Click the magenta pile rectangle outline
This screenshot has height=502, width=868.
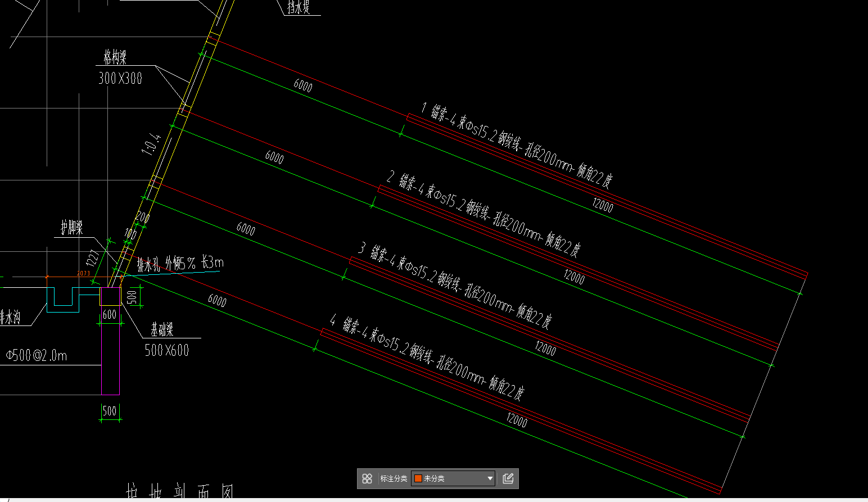click(x=110, y=341)
